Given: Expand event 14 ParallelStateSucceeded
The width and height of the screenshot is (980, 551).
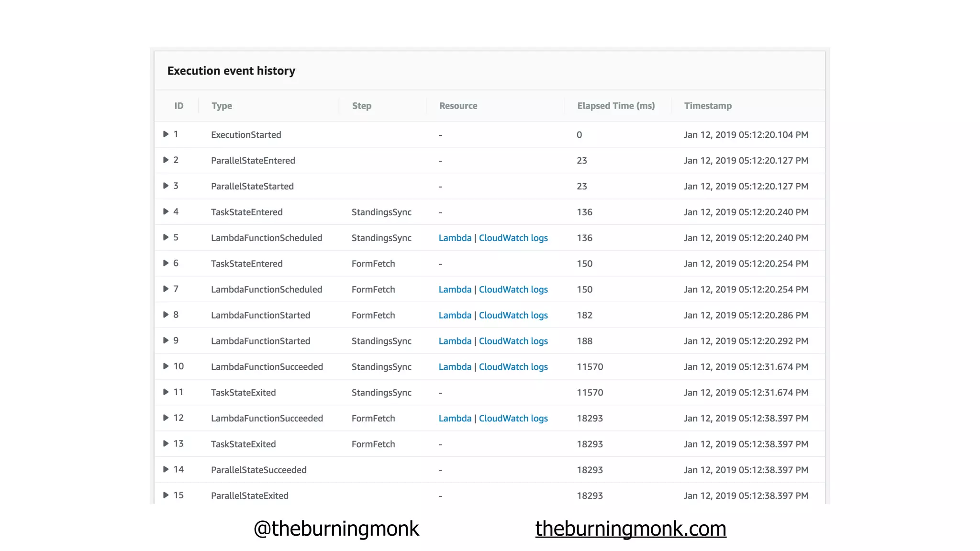Looking at the screenshot, I should 166,470.
